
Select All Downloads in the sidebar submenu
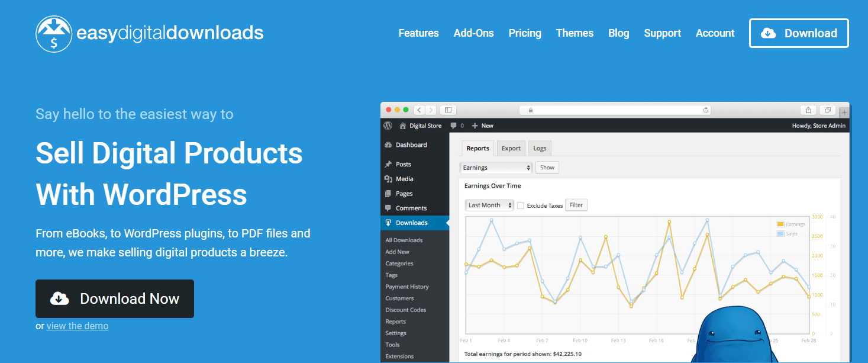[404, 240]
